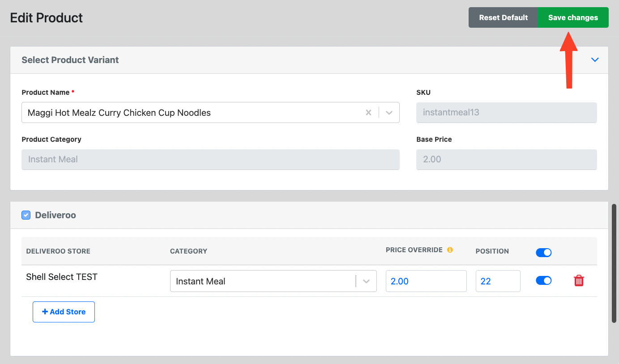Click the POSITION column header
The height and width of the screenshot is (364, 619).
click(492, 251)
